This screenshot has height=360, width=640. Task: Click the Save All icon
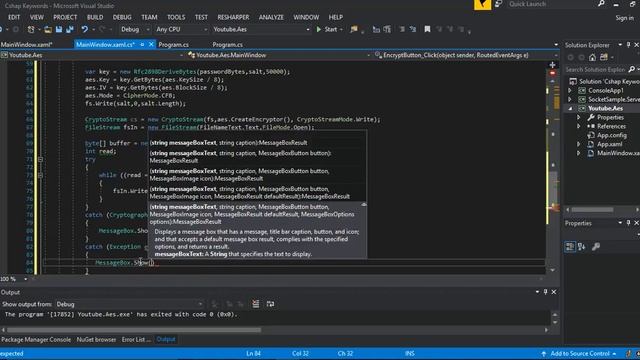[70, 29]
